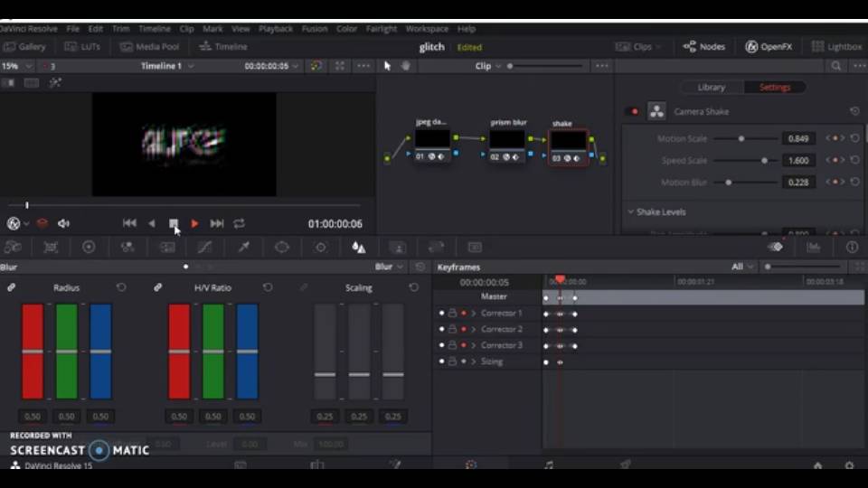Open the Power Window palette icon

282,248
